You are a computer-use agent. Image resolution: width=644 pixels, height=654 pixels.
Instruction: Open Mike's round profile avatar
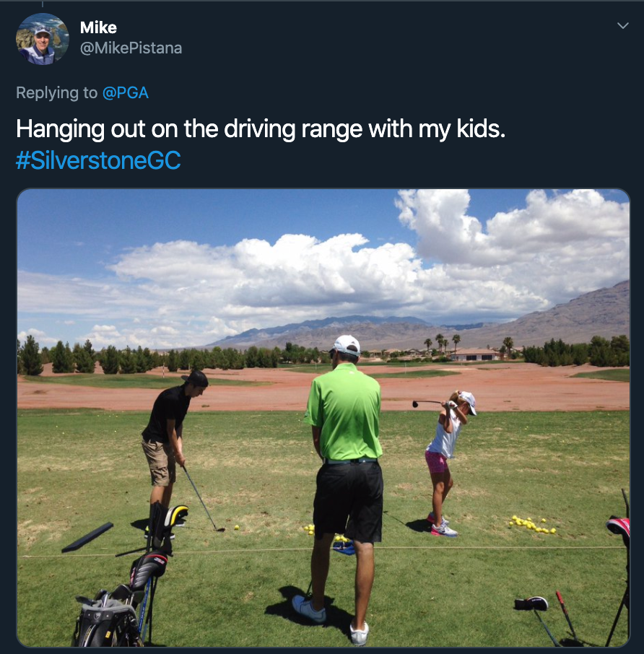pyautogui.click(x=43, y=39)
